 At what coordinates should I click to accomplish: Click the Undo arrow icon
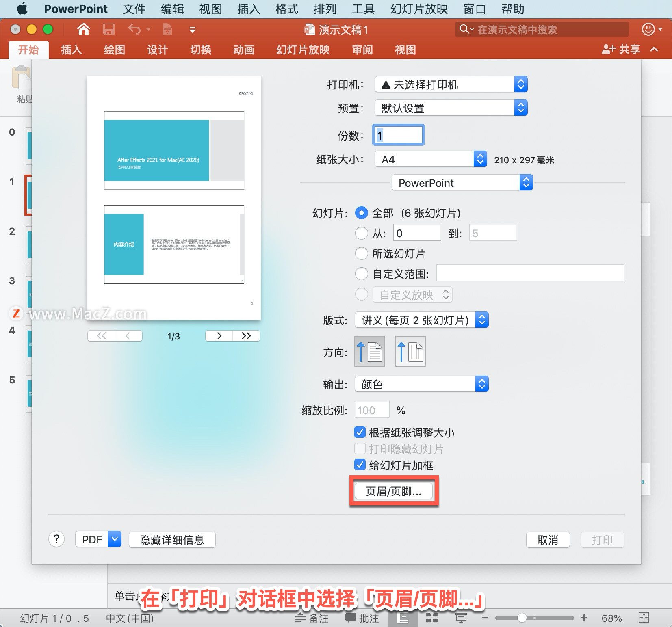pos(134,29)
